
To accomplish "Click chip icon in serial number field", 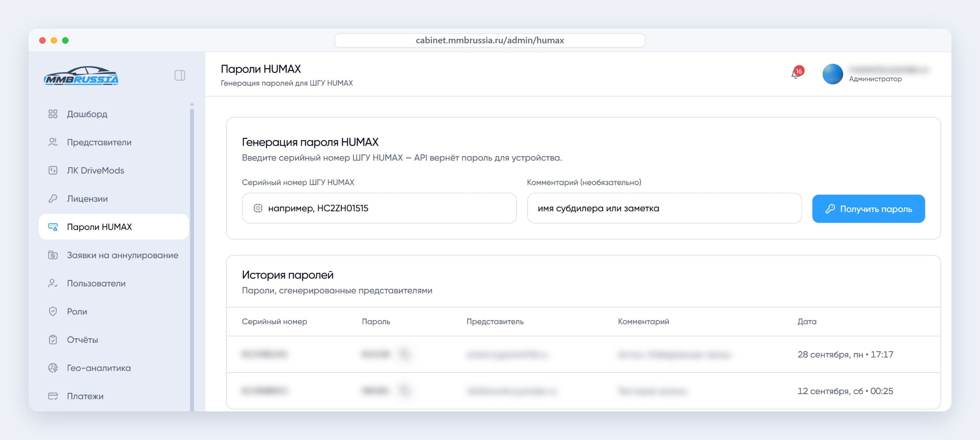I will tap(258, 208).
